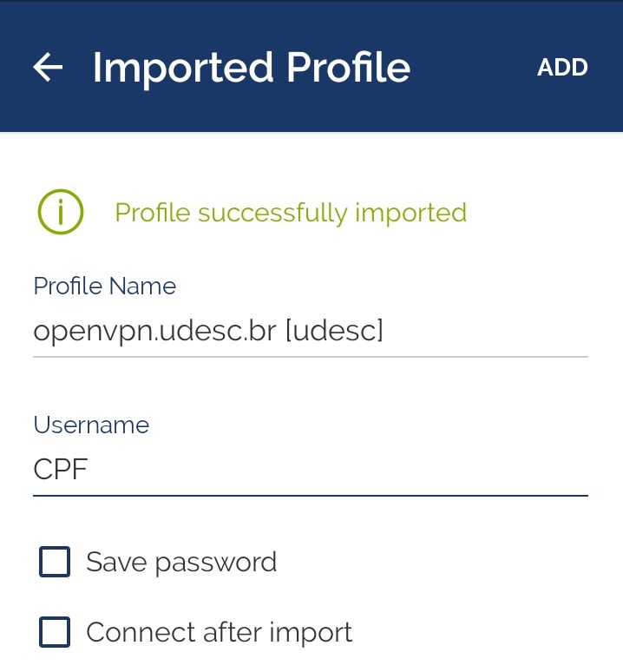Click the "CPF" text in Username
Screen dimensions: 623x672
[x=61, y=470]
